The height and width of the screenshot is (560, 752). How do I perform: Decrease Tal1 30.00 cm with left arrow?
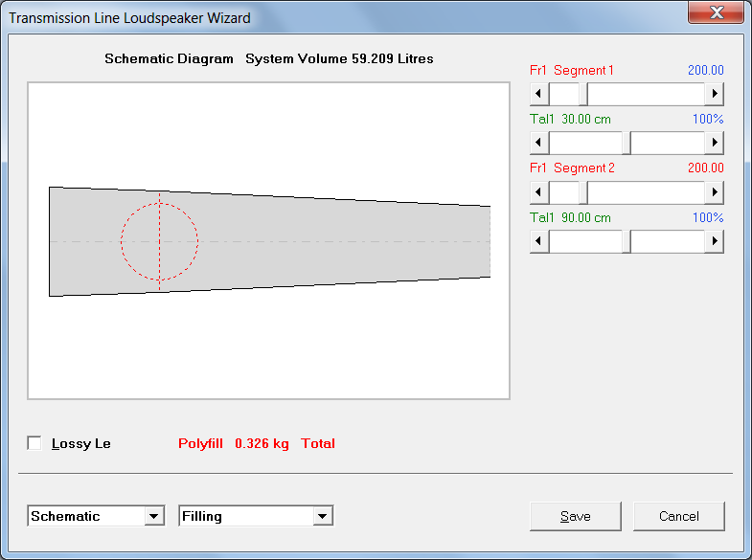(539, 143)
